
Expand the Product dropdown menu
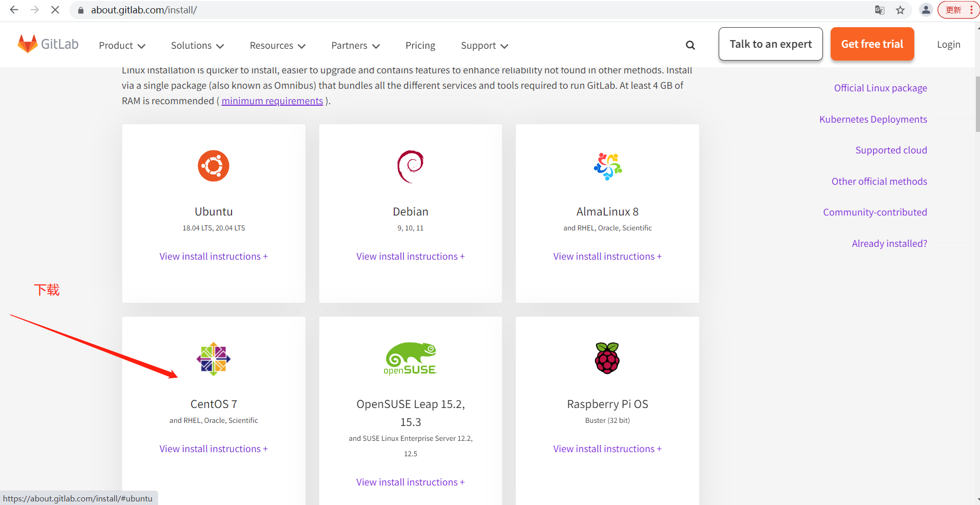click(x=122, y=46)
